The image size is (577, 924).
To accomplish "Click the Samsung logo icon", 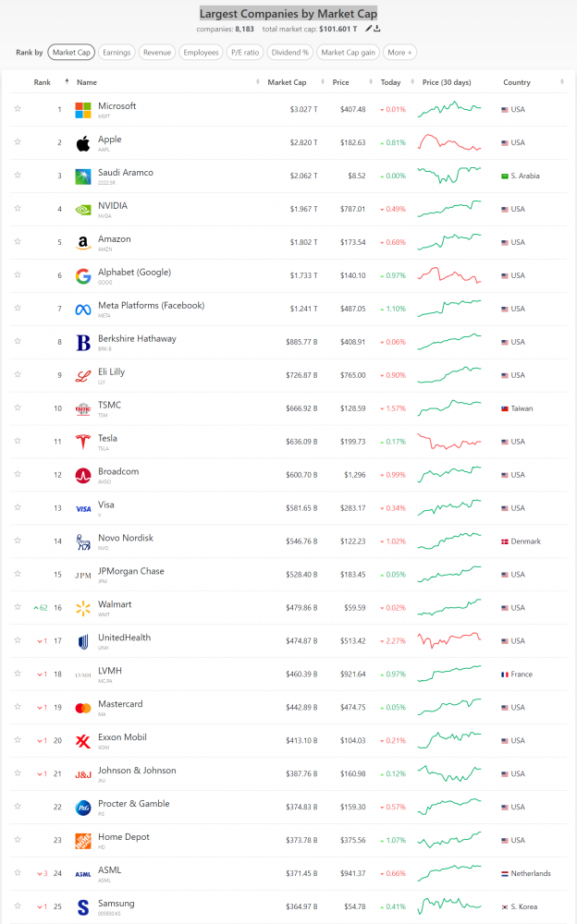I will coord(83,906).
